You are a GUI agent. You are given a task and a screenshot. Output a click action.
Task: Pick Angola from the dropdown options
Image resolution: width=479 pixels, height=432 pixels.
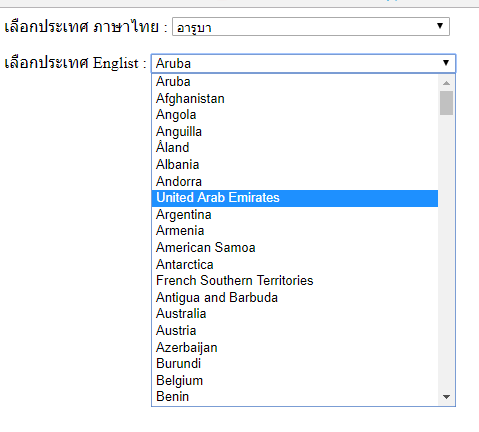pyautogui.click(x=295, y=115)
